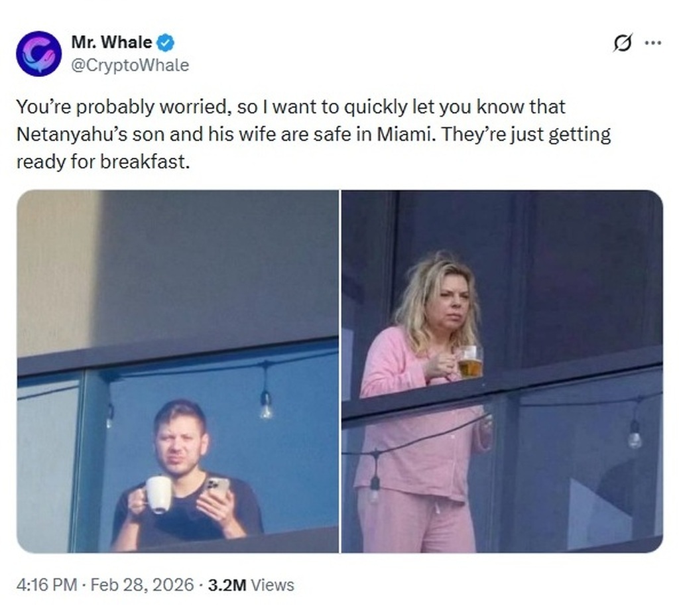Viewport: 679px width, 616px height.
Task: Open left photo of man with mug
Action: click(178, 371)
